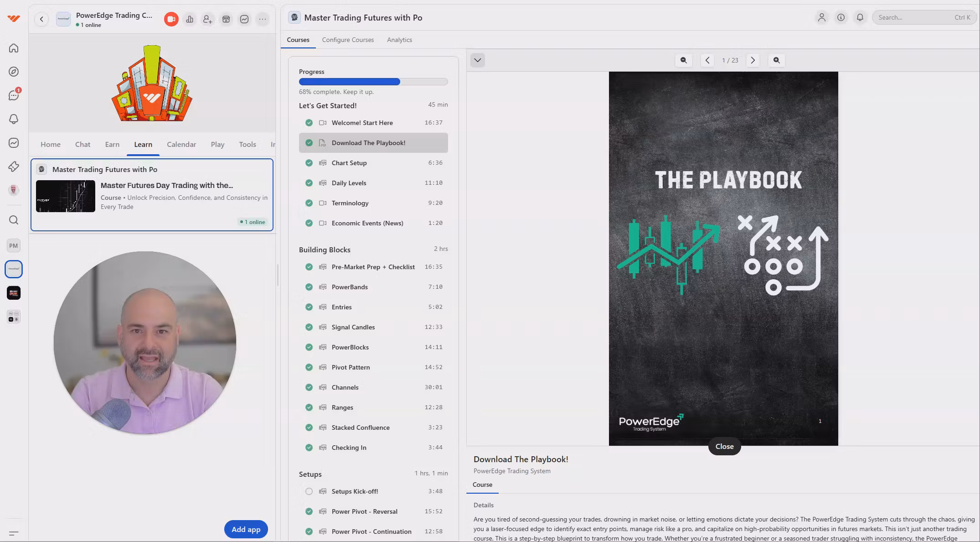Switch to Configure Courses tab

click(348, 40)
